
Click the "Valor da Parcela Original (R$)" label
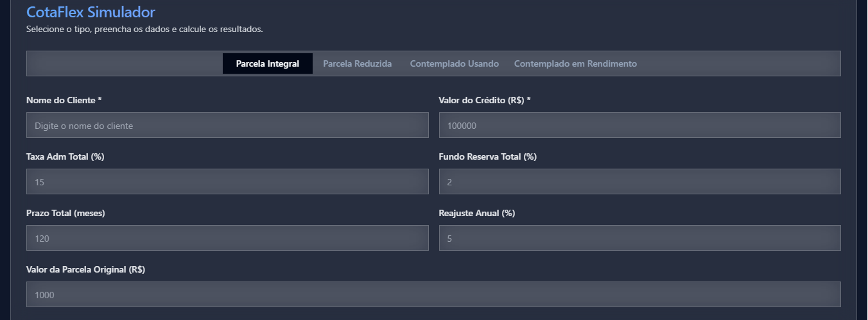tap(85, 270)
